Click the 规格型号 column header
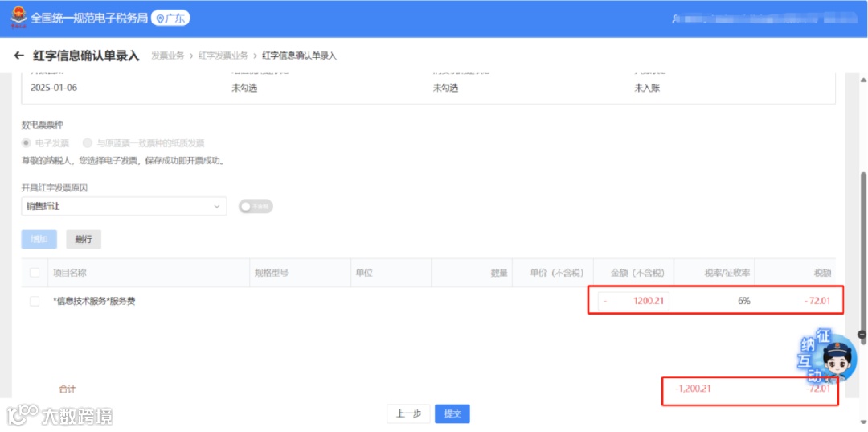The width and height of the screenshot is (868, 432). pyautogui.click(x=272, y=273)
